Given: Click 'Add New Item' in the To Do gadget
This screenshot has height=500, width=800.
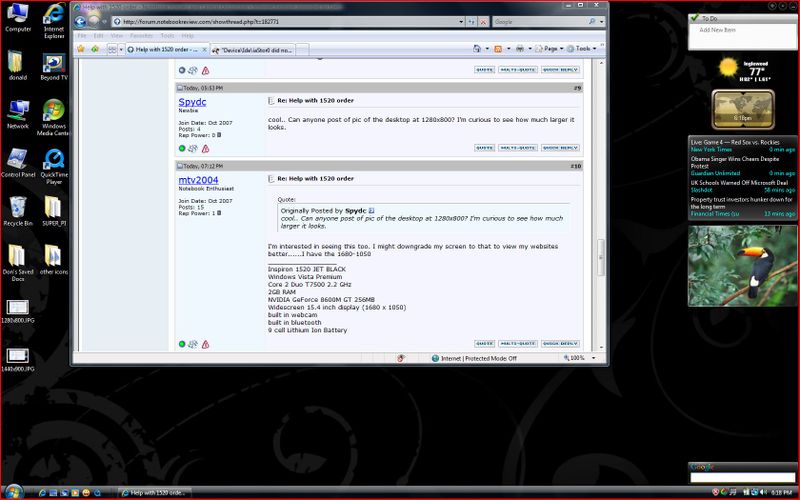Looking at the screenshot, I should tap(717, 30).
